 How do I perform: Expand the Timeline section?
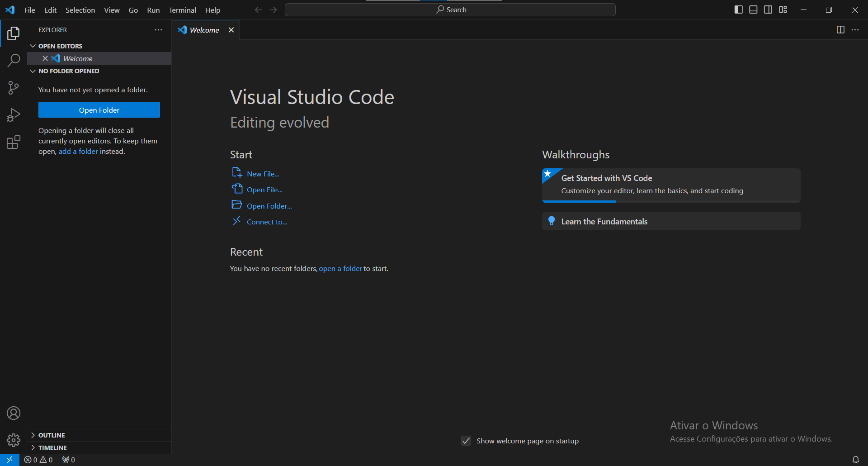tap(33, 448)
